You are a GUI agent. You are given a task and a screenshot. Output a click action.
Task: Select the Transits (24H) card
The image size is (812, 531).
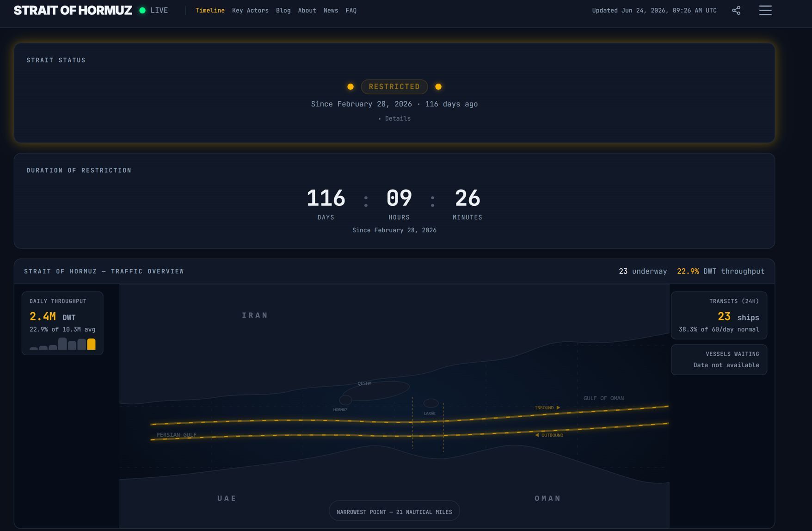[x=719, y=315]
